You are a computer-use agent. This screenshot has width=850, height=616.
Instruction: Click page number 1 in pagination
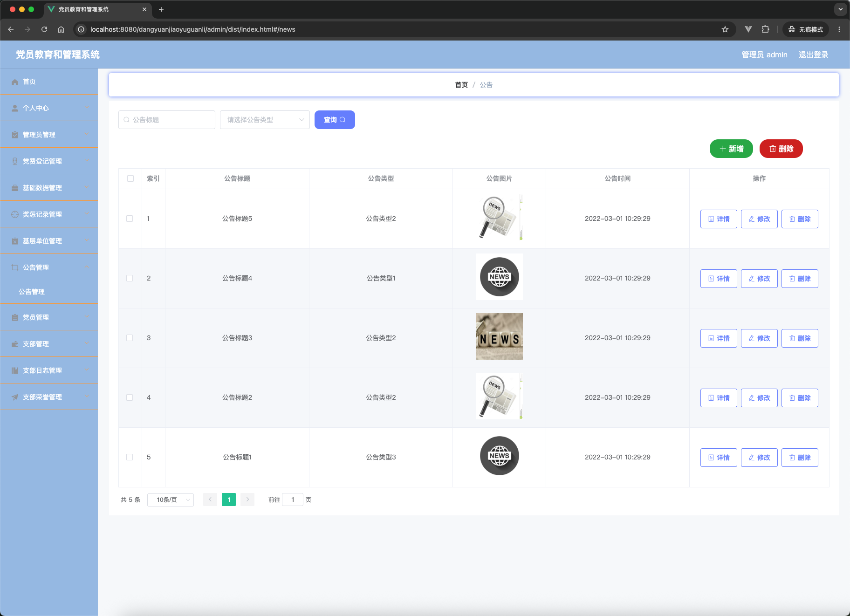[x=229, y=500]
